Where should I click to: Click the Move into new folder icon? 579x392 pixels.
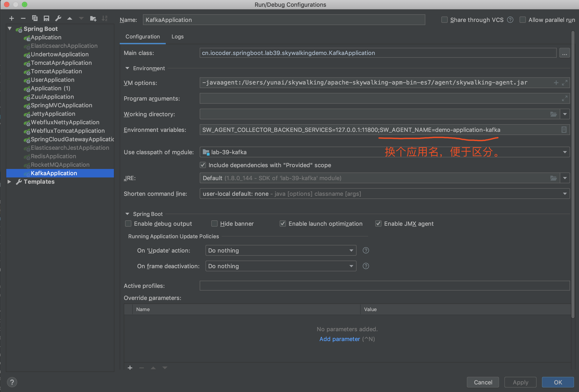tap(93, 19)
